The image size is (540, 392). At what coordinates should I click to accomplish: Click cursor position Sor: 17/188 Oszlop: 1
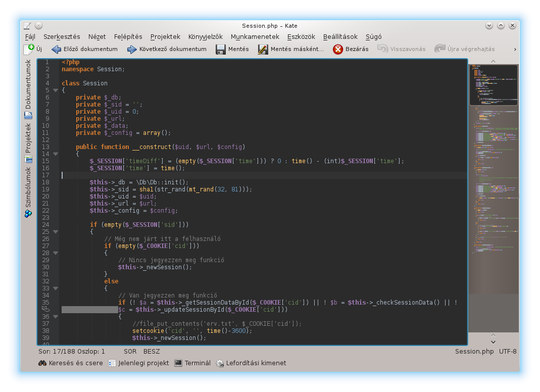click(x=72, y=352)
